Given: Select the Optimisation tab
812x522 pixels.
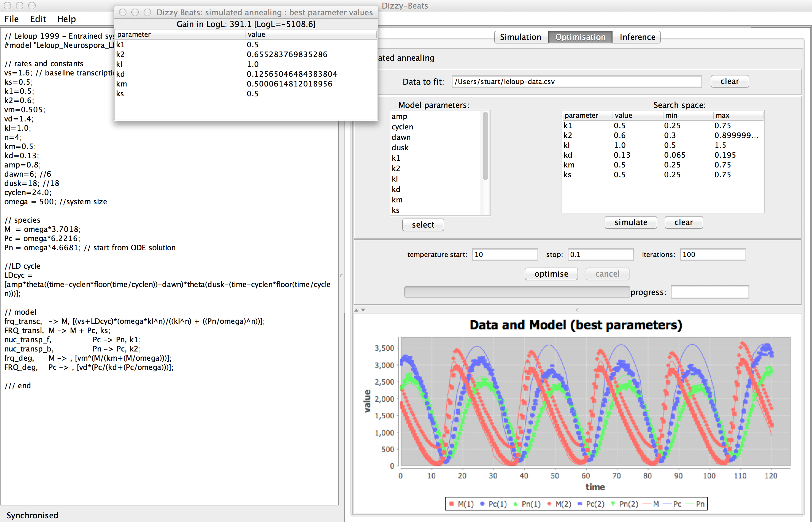Looking at the screenshot, I should 580,37.
